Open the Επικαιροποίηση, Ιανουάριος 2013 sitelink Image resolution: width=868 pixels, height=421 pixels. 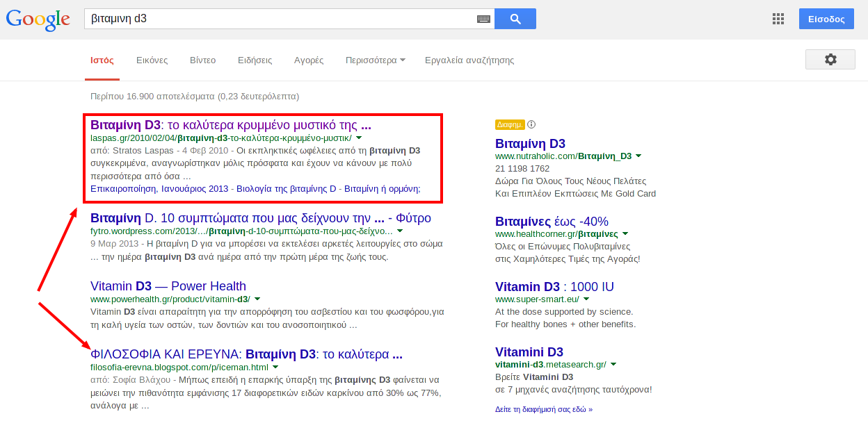tap(159, 188)
